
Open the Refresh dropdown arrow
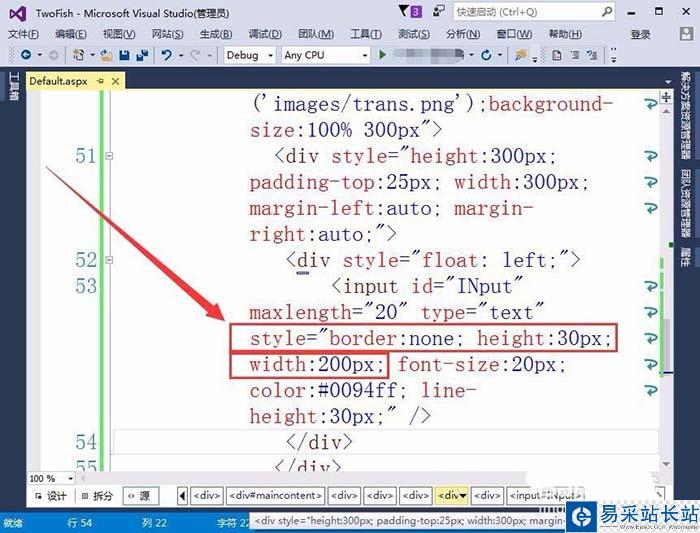pyautogui.click(x=500, y=55)
